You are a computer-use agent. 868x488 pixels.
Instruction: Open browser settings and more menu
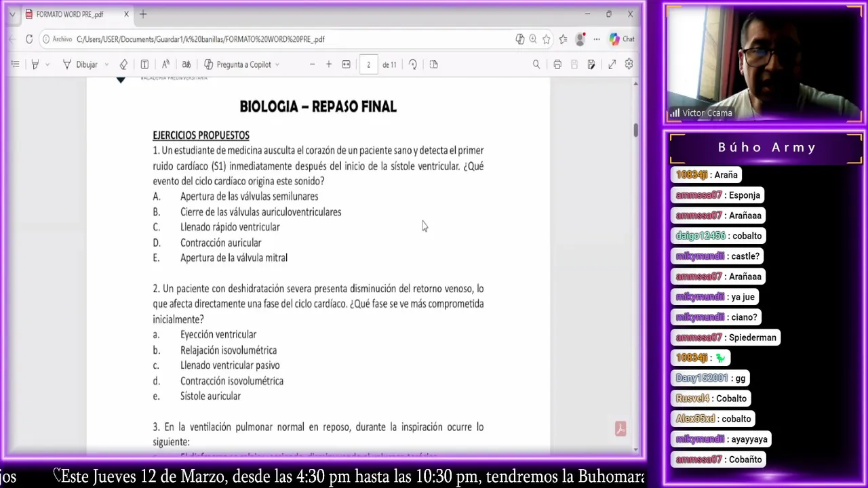(x=597, y=39)
